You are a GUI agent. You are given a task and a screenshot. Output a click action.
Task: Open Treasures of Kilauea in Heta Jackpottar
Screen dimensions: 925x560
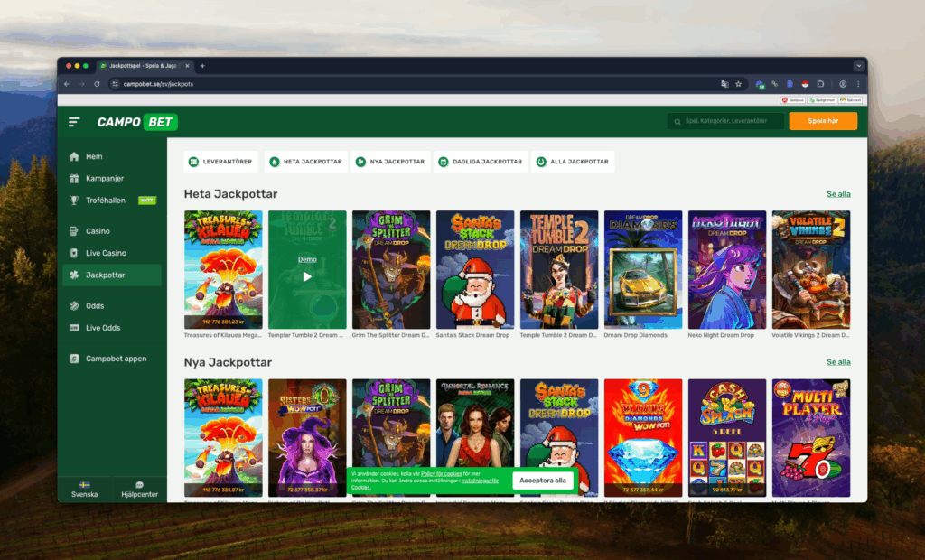coord(223,270)
